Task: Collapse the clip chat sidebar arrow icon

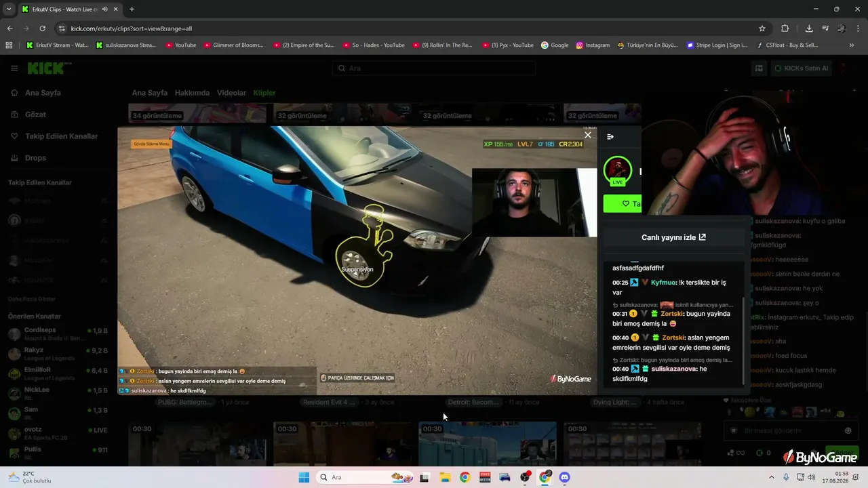Action: (610, 137)
